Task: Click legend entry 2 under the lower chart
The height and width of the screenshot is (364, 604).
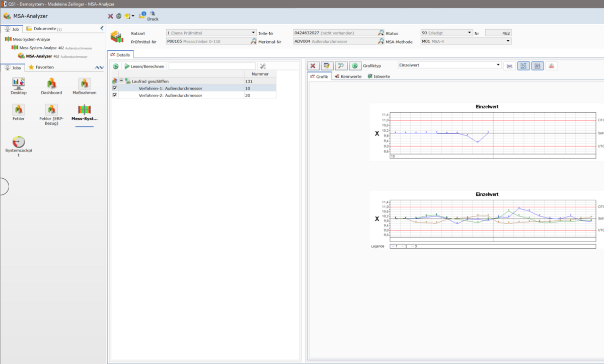Action: (404, 246)
